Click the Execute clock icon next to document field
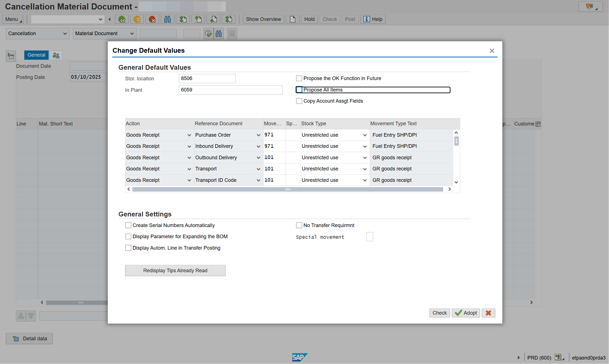The image size is (609, 364). [208, 34]
